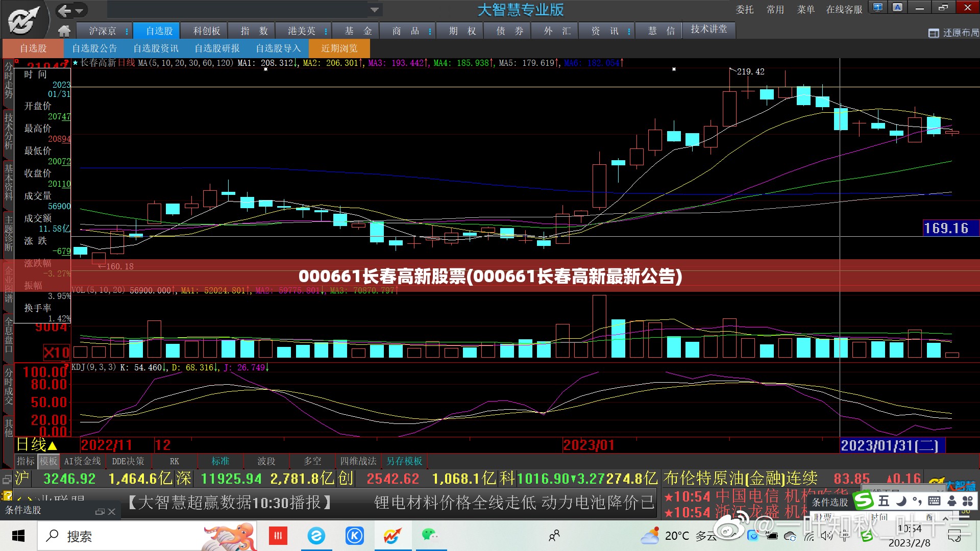The height and width of the screenshot is (551, 980).
Task: Open the 大智慧 stock app taskbar icon
Action: coord(393,536)
